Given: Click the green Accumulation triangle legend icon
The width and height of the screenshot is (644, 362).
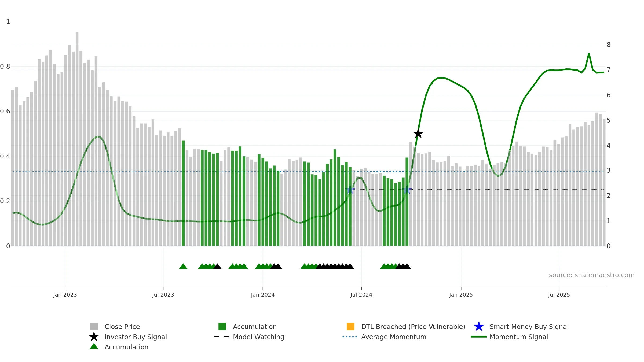Looking at the screenshot, I should (x=94, y=346).
